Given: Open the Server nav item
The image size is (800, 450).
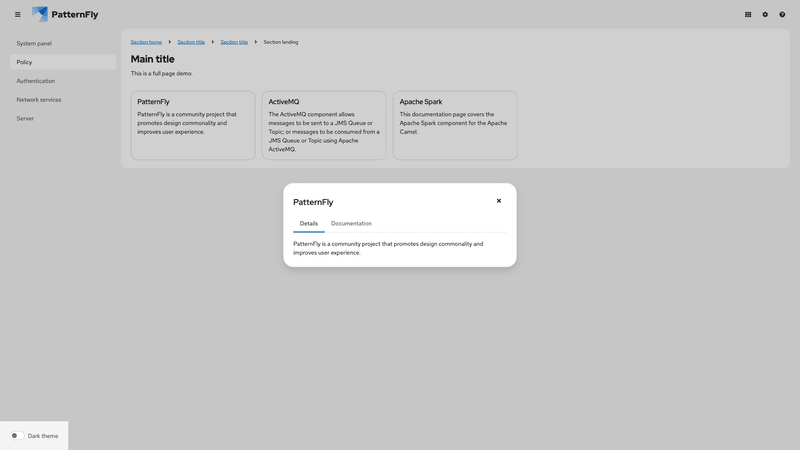Looking at the screenshot, I should [x=25, y=118].
